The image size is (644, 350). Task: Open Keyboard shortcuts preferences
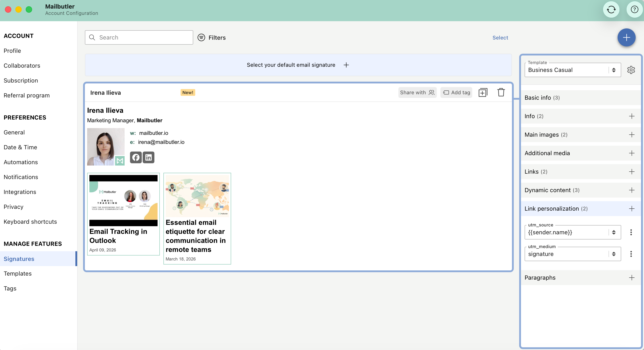point(30,222)
